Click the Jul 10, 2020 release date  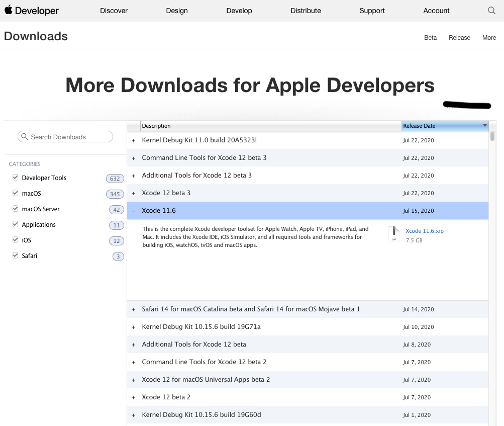418,327
